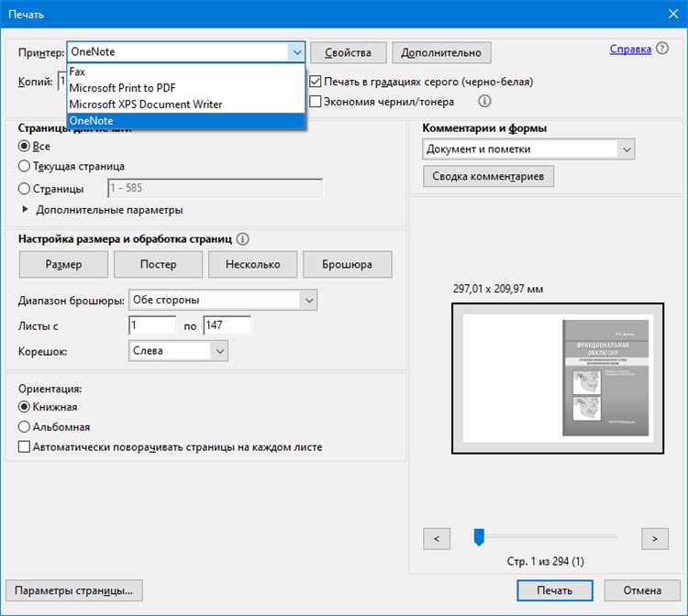Click the Листы с start field
Image resolution: width=688 pixels, height=616 pixels.
[152, 325]
